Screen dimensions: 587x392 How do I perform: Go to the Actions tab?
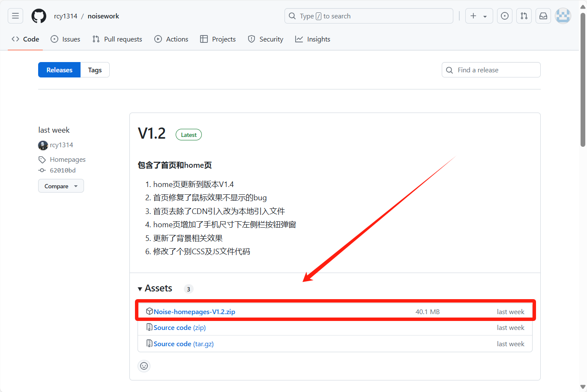(x=171, y=39)
